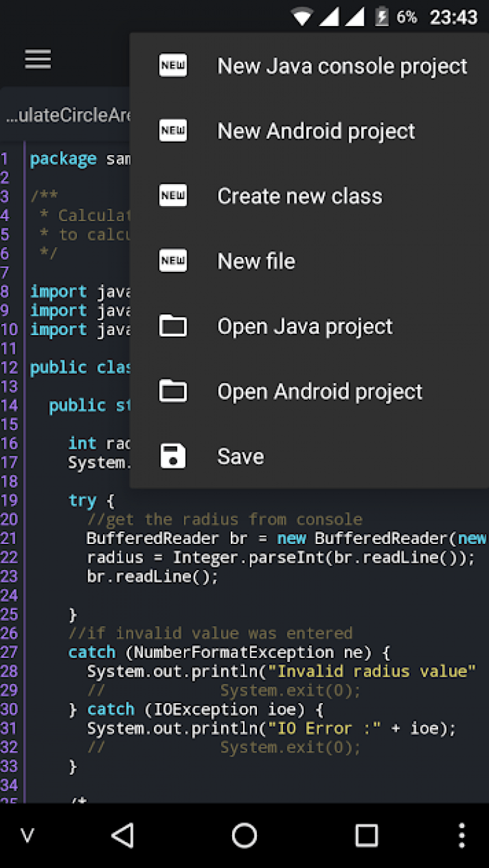Click the folder icon beside Open Android project
Viewport: 489px width, 868px height.
[x=173, y=391]
